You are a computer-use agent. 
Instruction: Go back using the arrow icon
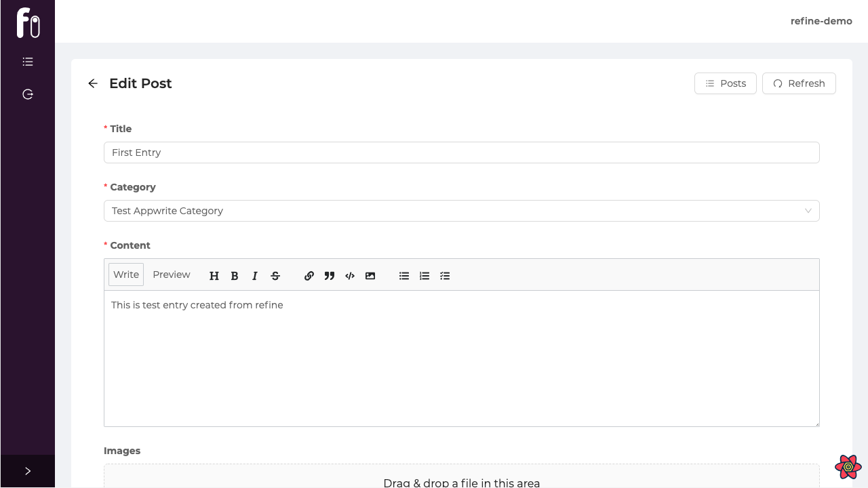point(93,83)
